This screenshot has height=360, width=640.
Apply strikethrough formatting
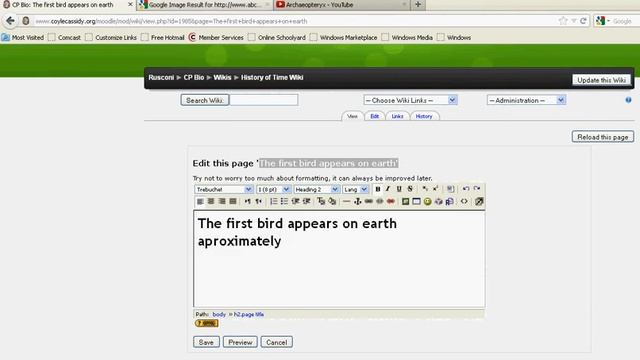click(410, 189)
